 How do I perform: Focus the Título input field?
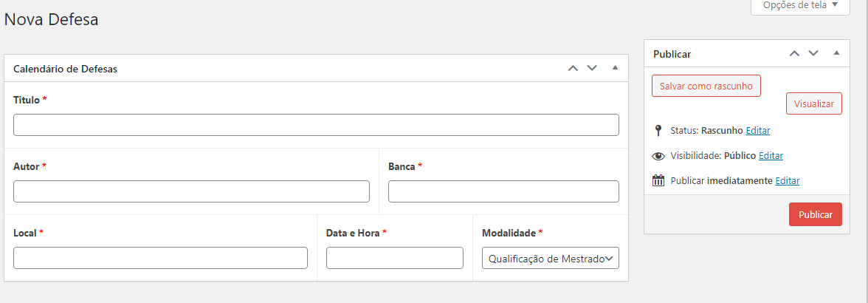(316, 125)
